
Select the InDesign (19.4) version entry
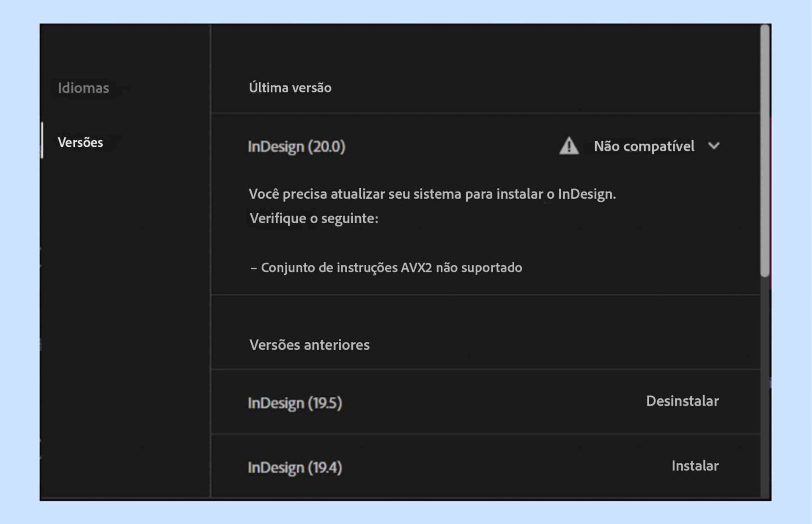coord(295,467)
